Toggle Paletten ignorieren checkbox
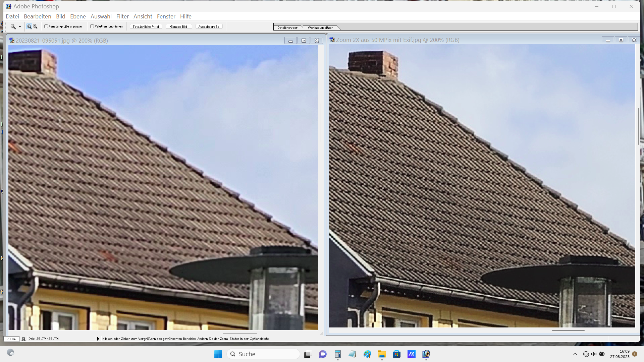Screen dimensions: 644x362 (92, 26)
